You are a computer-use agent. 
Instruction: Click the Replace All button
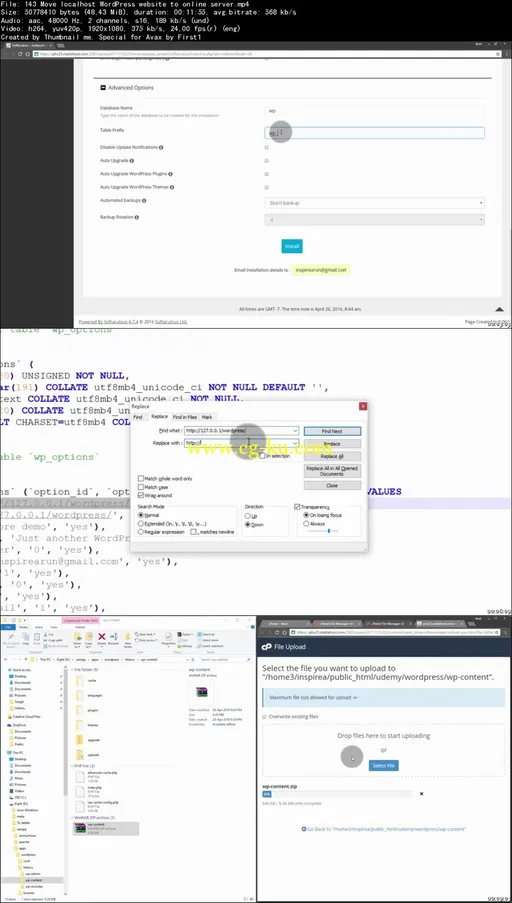click(332, 456)
